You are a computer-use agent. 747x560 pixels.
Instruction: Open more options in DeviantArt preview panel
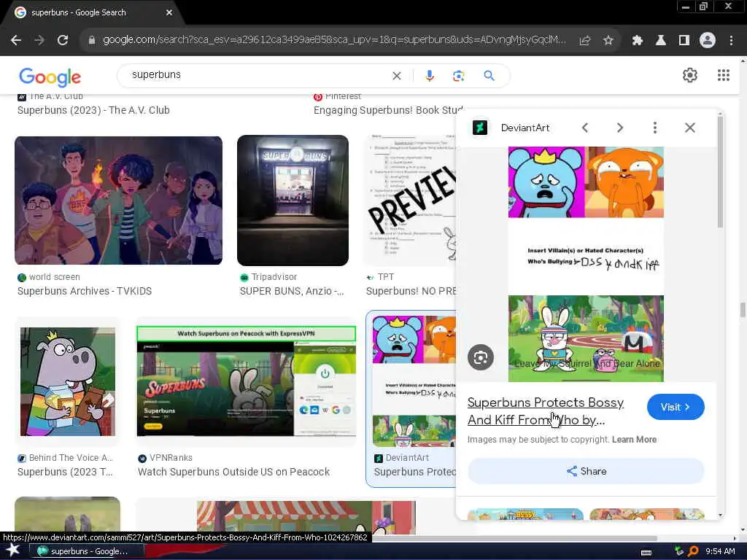pos(655,128)
